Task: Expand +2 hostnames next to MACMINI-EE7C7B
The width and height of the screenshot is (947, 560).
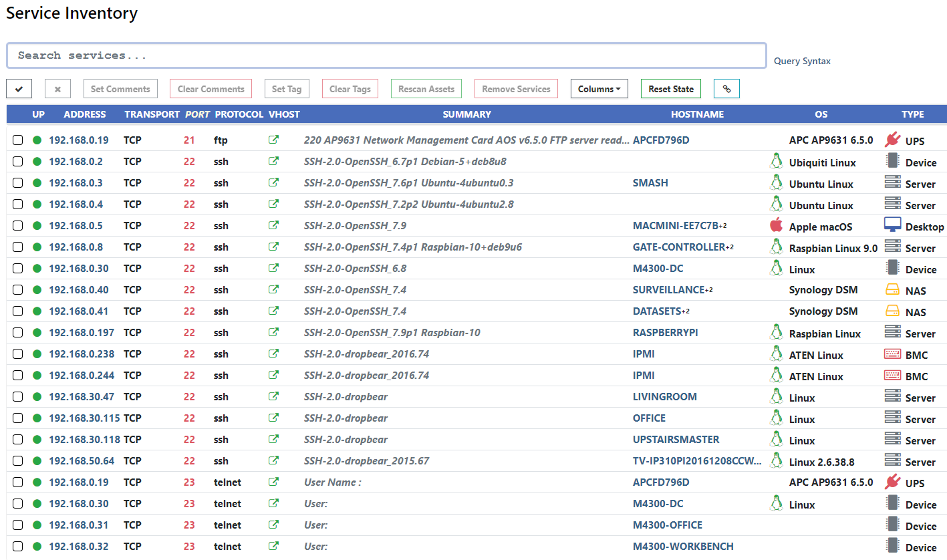Action: pyautogui.click(x=722, y=226)
